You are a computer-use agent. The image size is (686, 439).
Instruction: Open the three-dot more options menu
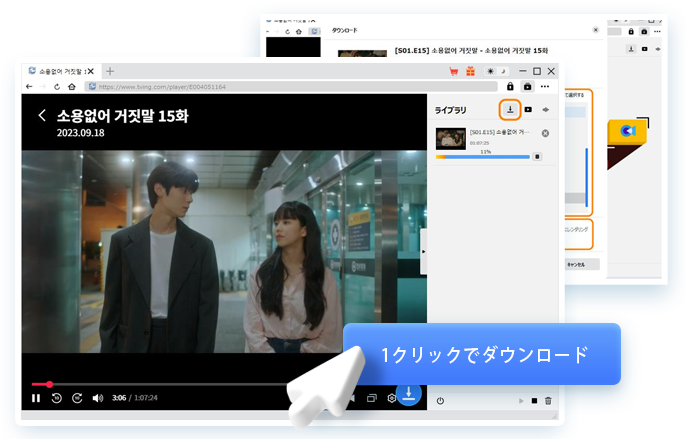click(x=545, y=87)
